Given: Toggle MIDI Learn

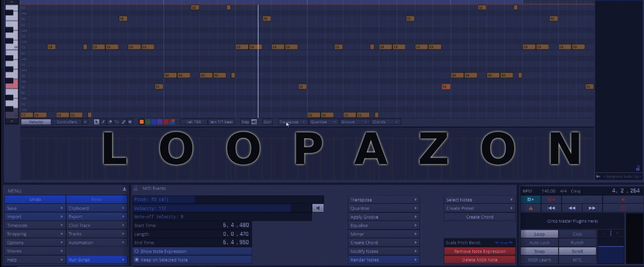Looking at the screenshot, I should pos(540,260).
